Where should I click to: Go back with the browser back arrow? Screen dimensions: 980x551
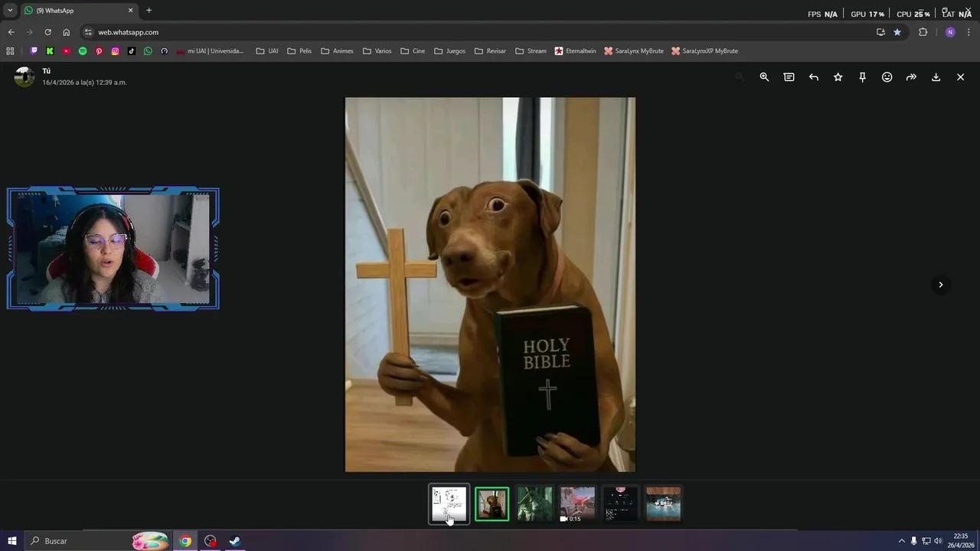(11, 32)
